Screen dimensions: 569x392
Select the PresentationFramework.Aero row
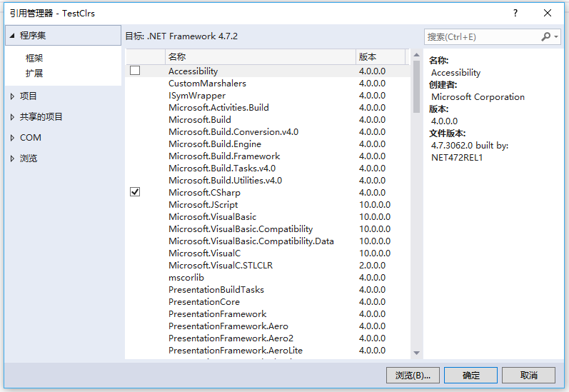268,326
